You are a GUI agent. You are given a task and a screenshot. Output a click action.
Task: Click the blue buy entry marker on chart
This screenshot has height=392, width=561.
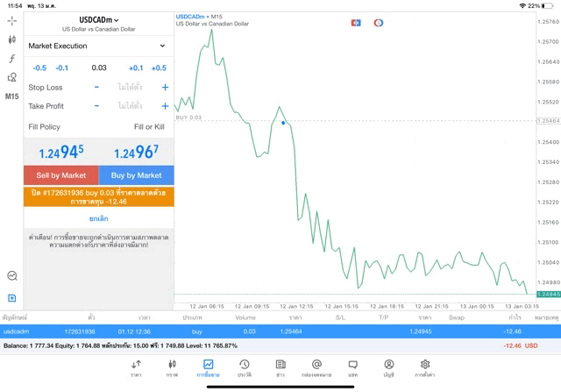283,123
